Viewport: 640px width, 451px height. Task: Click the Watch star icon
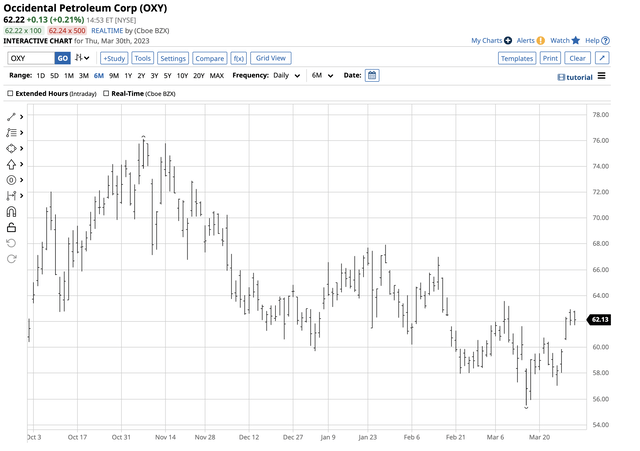[x=576, y=40]
